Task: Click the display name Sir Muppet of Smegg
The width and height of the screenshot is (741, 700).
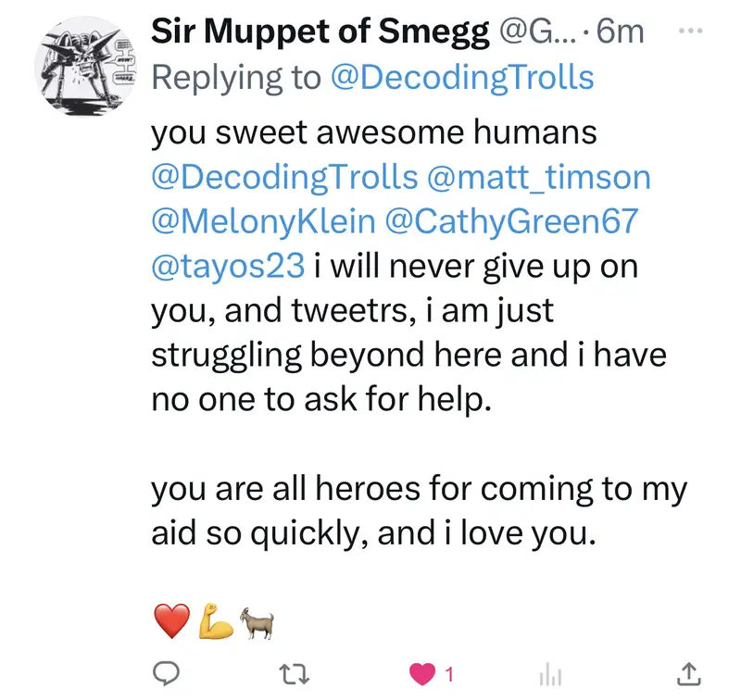Action: pos(320,32)
